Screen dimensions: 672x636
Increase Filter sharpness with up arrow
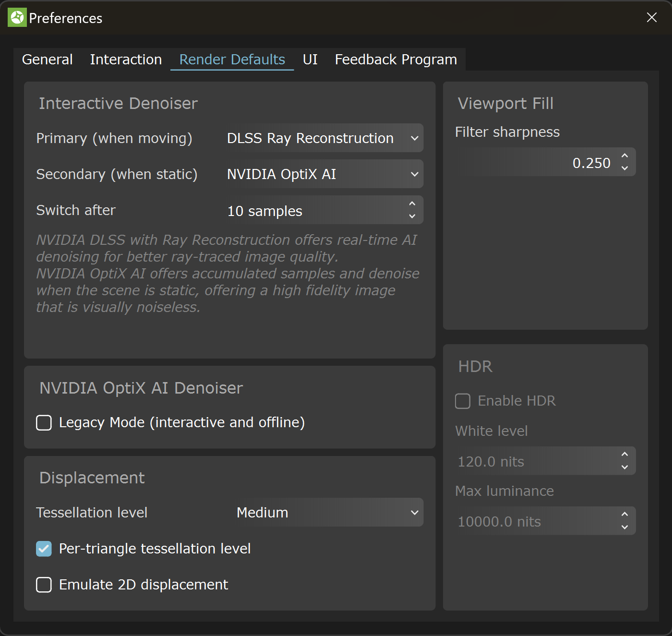click(624, 156)
